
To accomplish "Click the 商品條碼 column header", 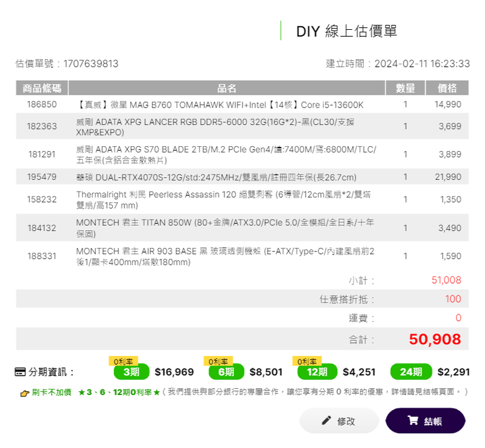I will pos(42,88).
